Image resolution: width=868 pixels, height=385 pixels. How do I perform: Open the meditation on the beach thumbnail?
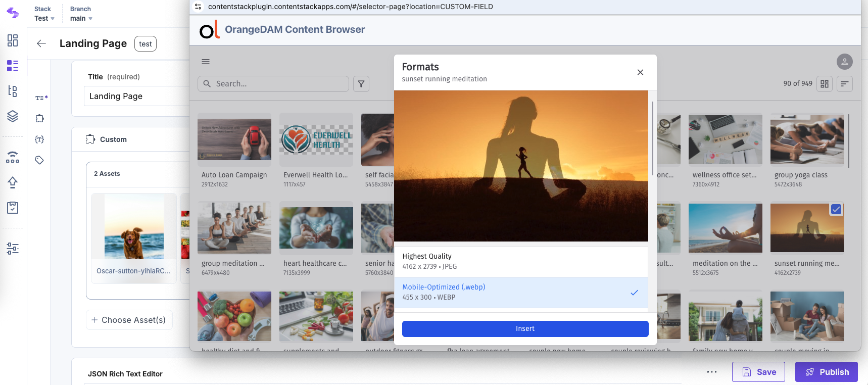pyautogui.click(x=726, y=228)
